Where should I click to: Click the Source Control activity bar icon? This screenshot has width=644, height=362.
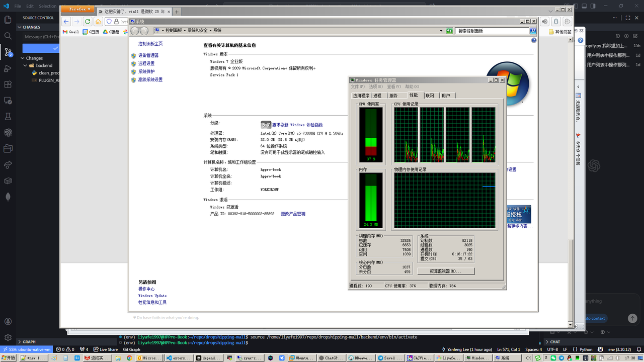point(8,52)
